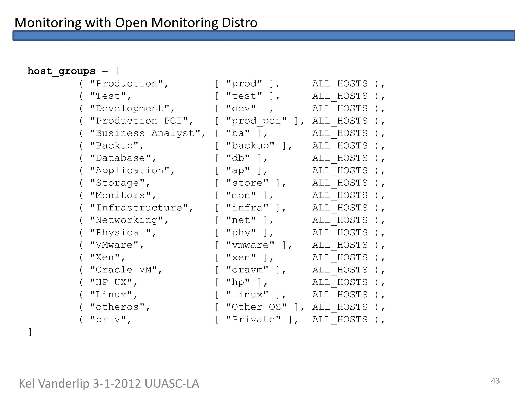Click the slide page number 43
The width and height of the screenshot is (532, 399).
pyautogui.click(x=495, y=381)
